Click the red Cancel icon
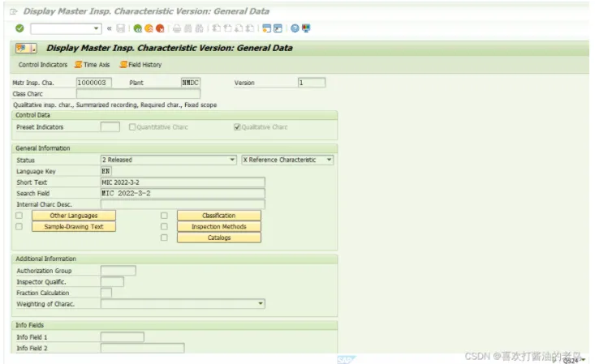The width and height of the screenshot is (595, 364). coord(160,28)
